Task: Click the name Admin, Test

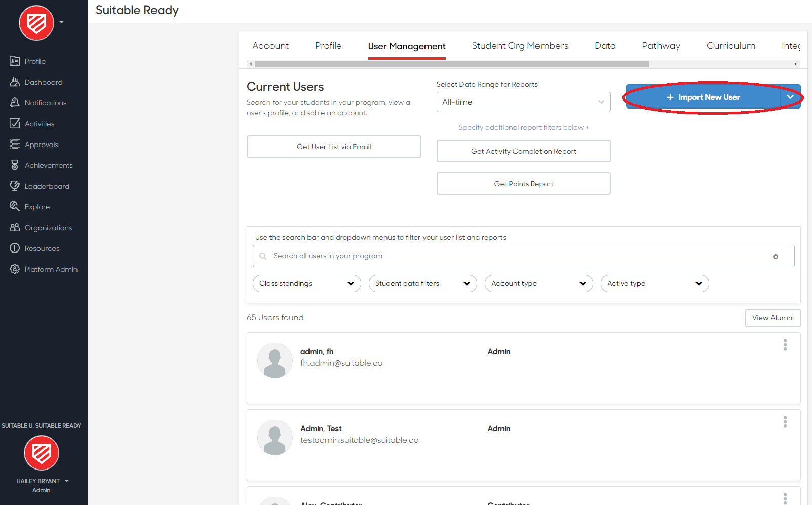Action: (321, 428)
